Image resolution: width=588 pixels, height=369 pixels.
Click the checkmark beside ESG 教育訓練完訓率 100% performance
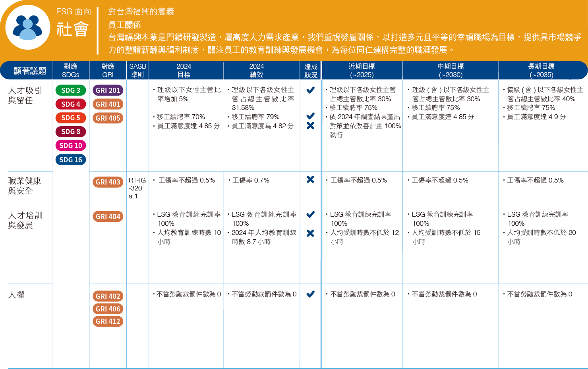coord(311,214)
